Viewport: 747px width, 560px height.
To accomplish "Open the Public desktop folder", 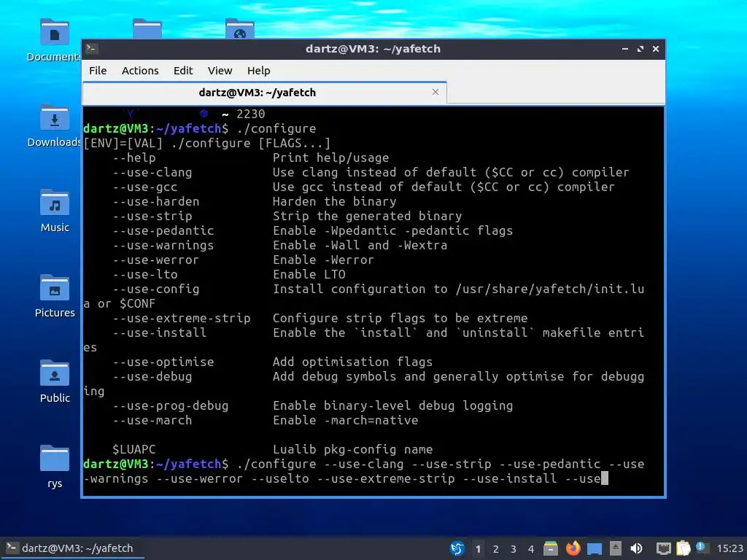I will pyautogui.click(x=55, y=381).
